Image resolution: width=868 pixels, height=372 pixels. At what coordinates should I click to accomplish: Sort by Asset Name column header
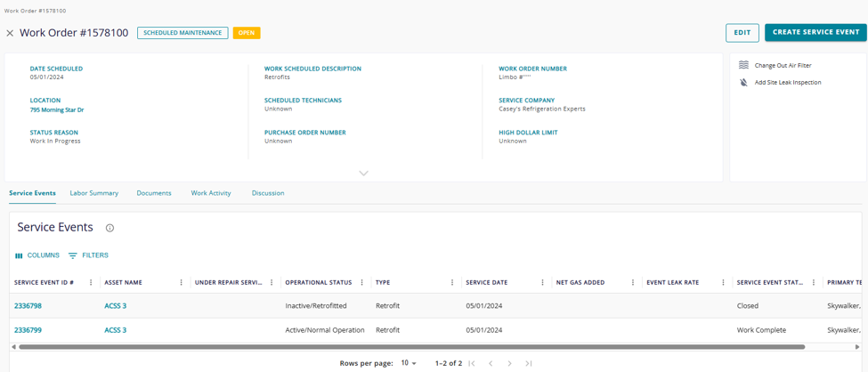124,282
